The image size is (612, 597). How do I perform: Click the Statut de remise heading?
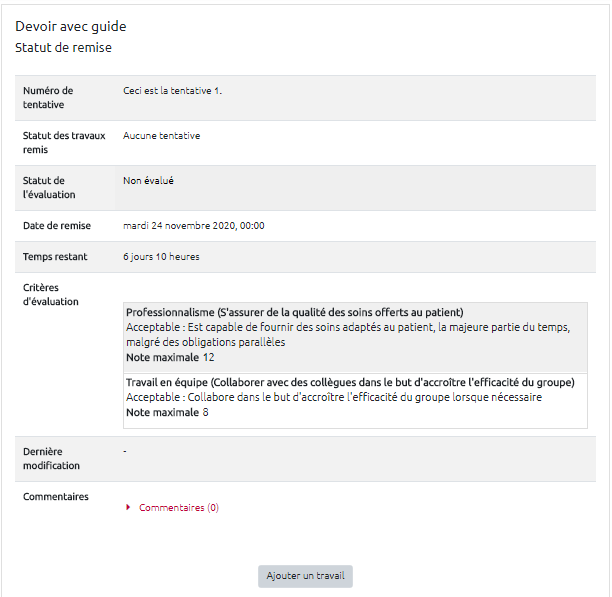tap(64, 47)
